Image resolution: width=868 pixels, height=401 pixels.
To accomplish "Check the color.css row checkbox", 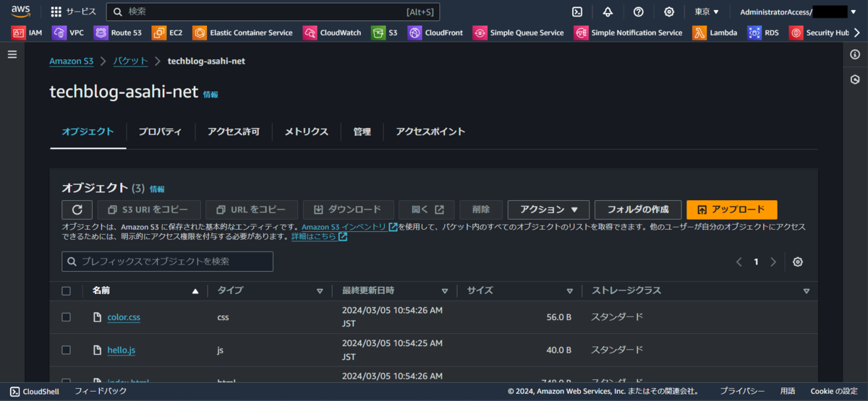I will 67,317.
